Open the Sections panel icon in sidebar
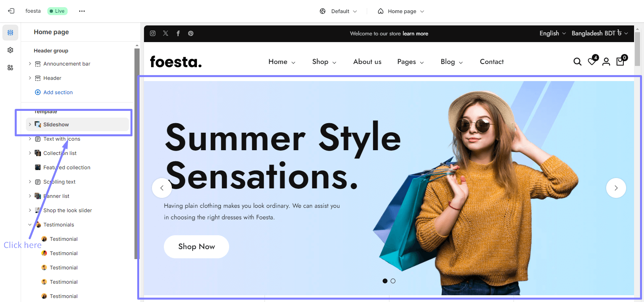The width and height of the screenshot is (644, 302). pos(10,33)
